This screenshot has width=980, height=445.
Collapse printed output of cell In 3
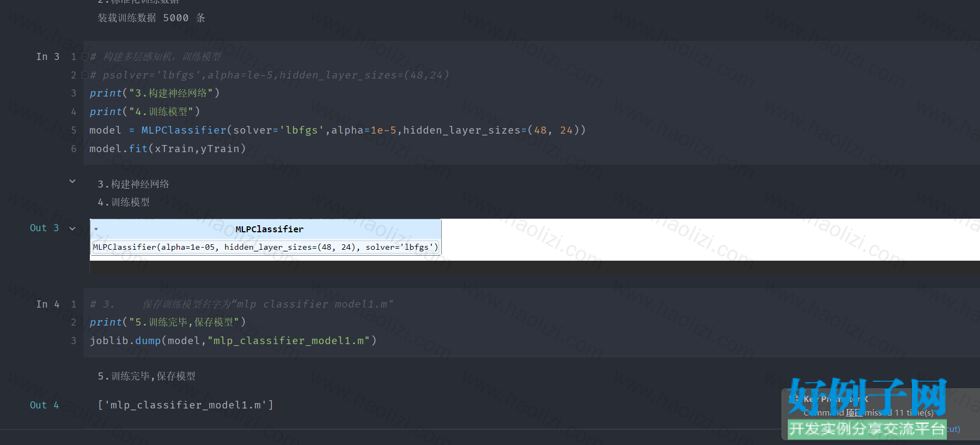(72, 181)
